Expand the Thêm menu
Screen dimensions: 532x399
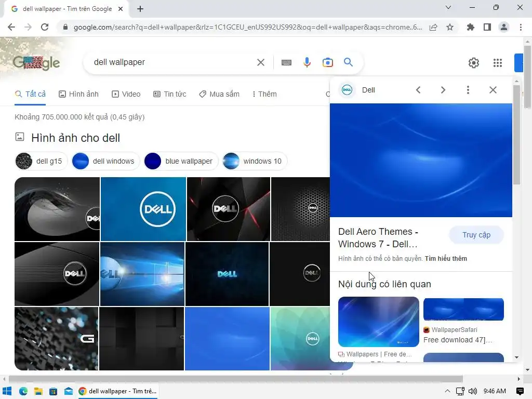264,94
